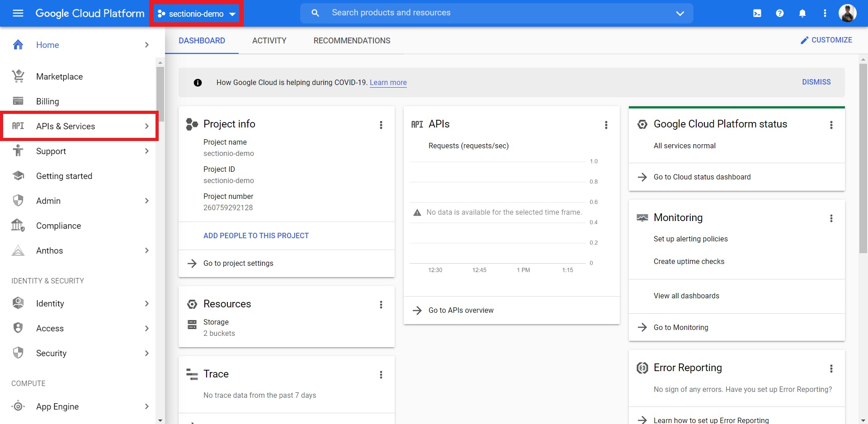
Task: Open notifications bell icon
Action: (x=802, y=13)
